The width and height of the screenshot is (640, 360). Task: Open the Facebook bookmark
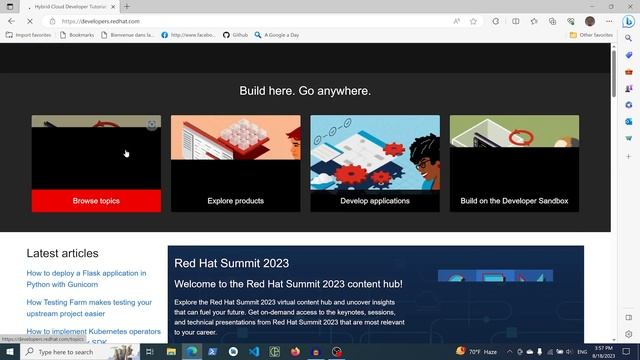point(188,35)
